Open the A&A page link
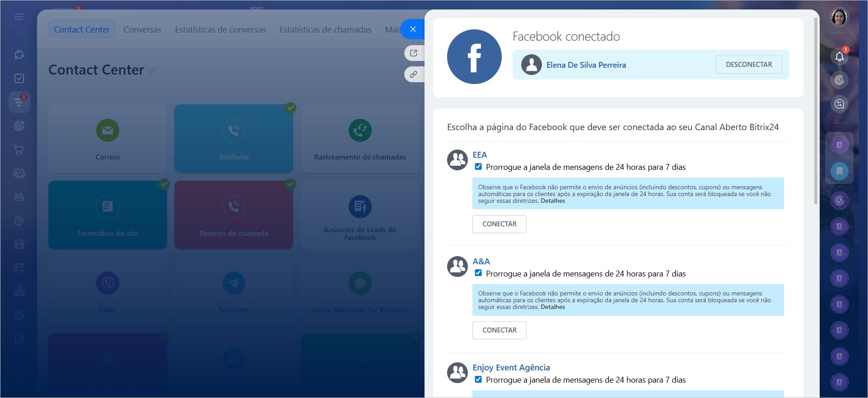The height and width of the screenshot is (398, 868). tap(481, 262)
